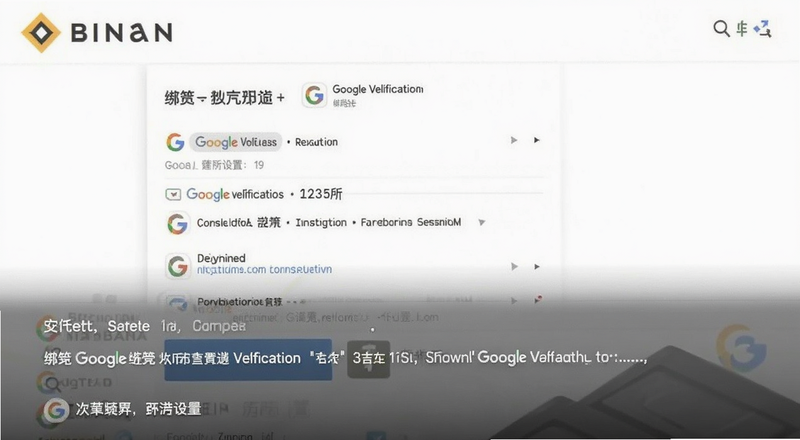Open the nlcgtidms.com link under Deynined
Viewport: 800px width, 440px height.
pyautogui.click(x=264, y=269)
